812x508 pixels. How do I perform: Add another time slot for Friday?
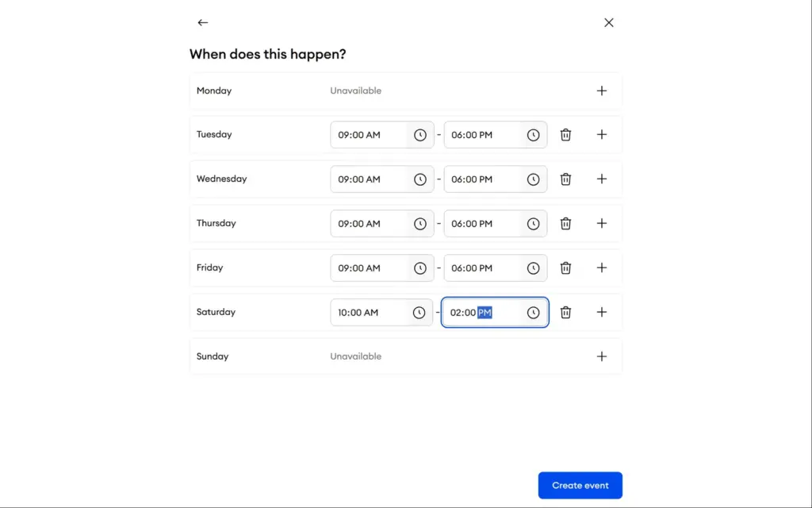pos(601,268)
